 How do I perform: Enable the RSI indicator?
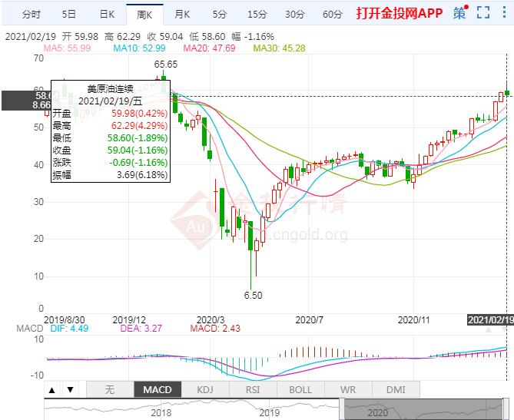click(x=252, y=389)
